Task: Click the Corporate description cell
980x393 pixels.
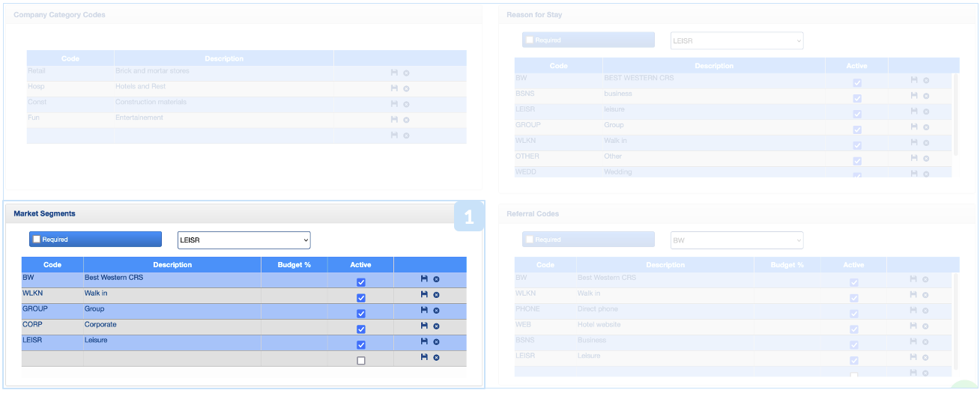Action: pos(172,325)
